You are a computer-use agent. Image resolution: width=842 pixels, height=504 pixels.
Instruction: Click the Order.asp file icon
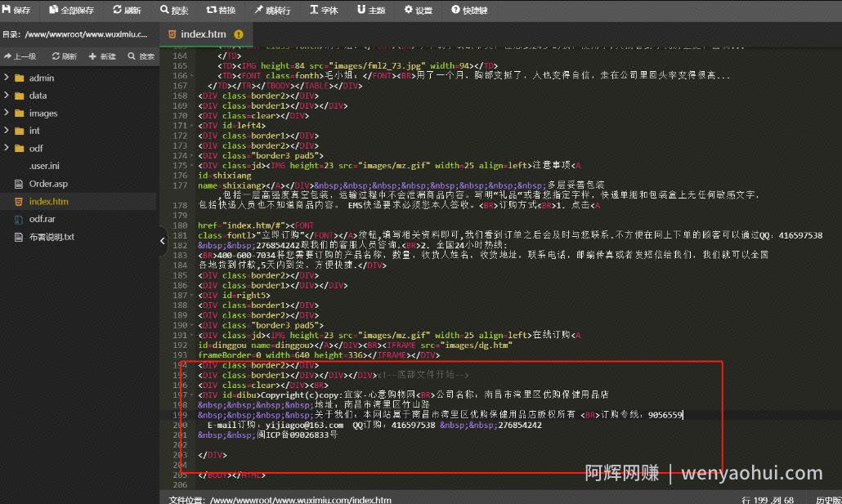click(19, 184)
